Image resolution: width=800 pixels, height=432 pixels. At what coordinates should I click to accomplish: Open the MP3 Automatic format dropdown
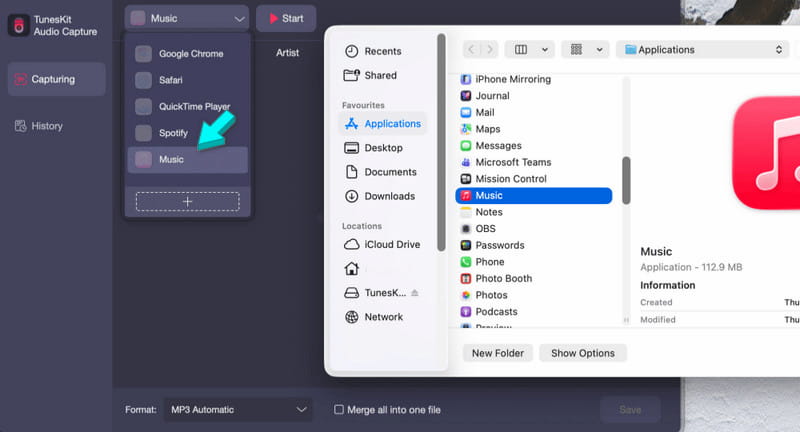(x=238, y=410)
